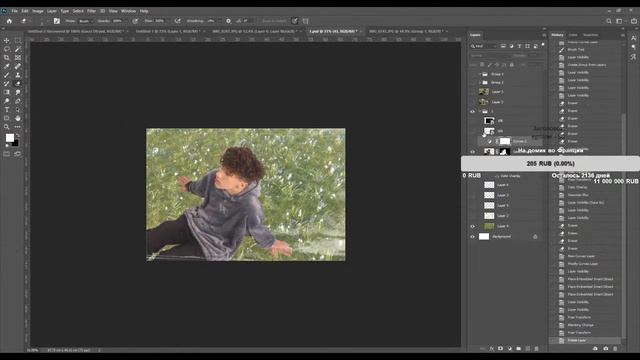Open the Edit Toolbar ellipsis icon

(x=18, y=127)
